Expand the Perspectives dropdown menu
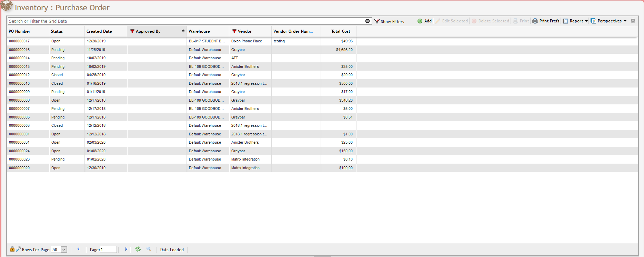 pyautogui.click(x=625, y=21)
